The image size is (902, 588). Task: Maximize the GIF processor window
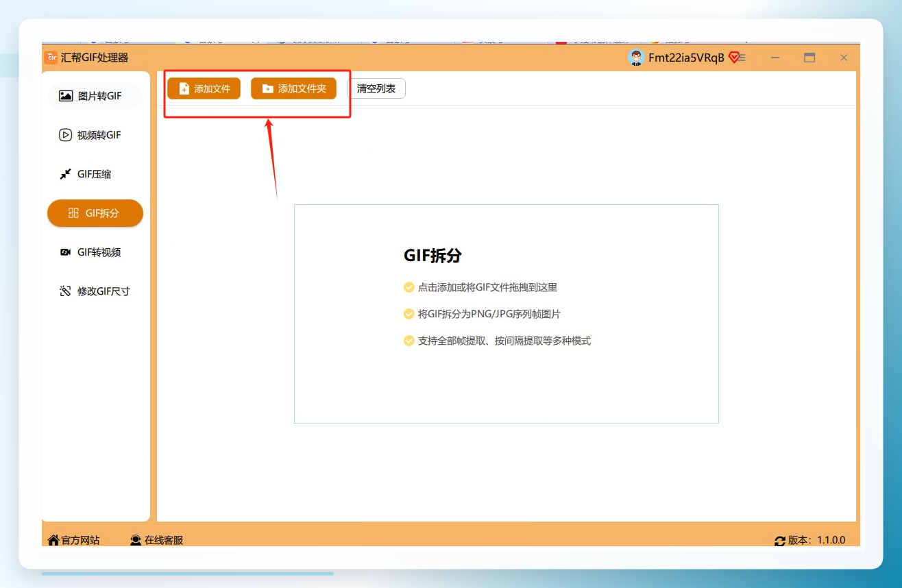pyautogui.click(x=809, y=58)
